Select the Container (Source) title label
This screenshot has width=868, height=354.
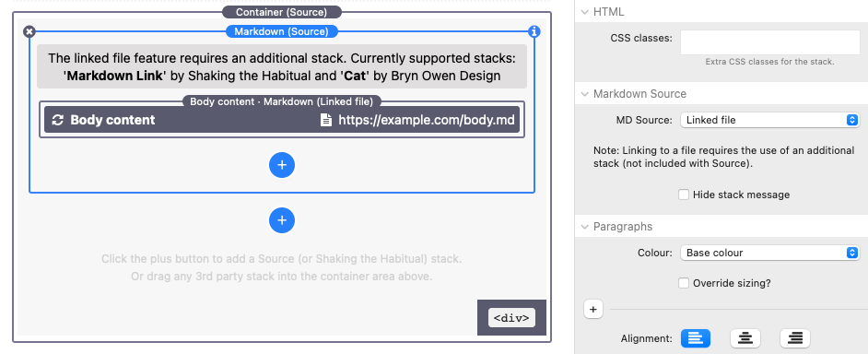[281, 12]
